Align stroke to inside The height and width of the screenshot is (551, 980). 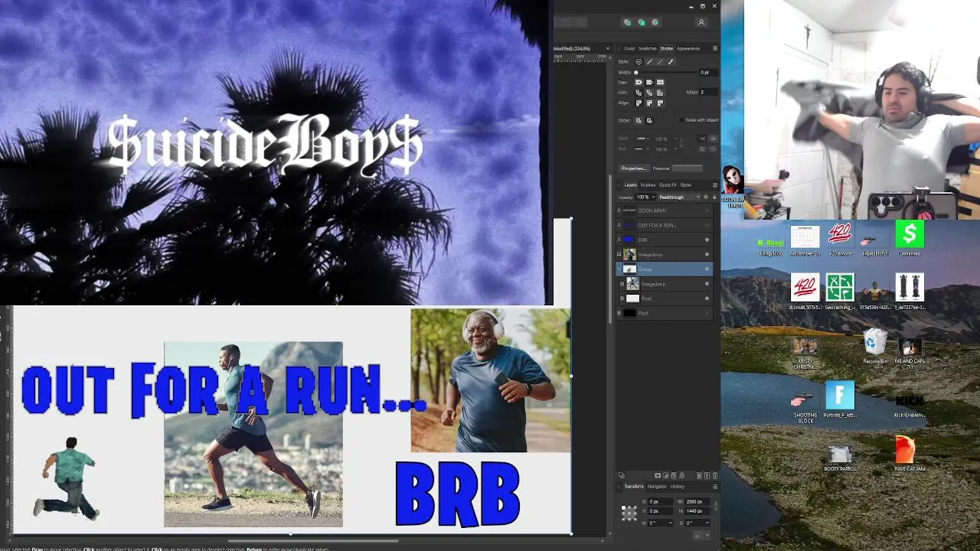coord(649,103)
